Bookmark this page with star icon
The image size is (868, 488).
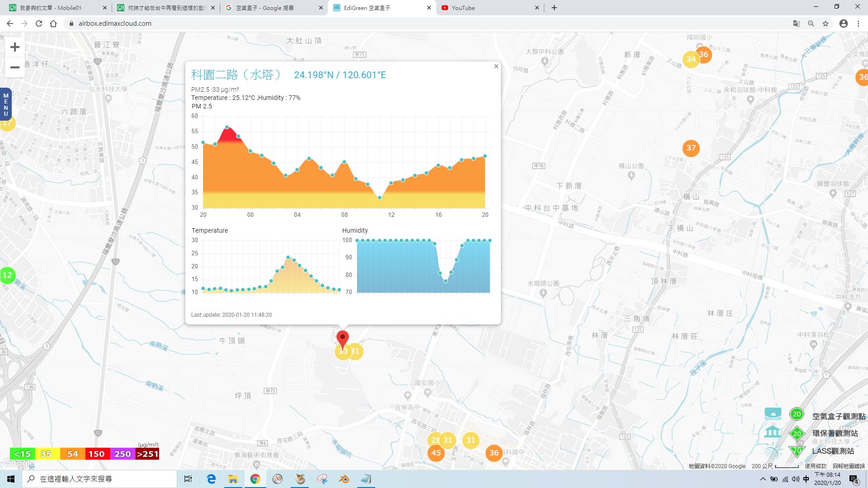point(826,23)
